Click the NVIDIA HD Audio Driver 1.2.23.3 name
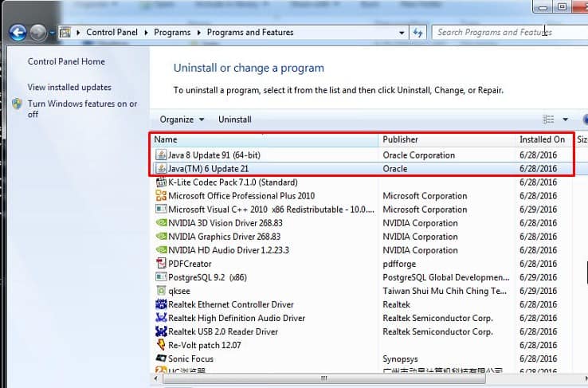This screenshot has width=588, height=388. (229, 250)
